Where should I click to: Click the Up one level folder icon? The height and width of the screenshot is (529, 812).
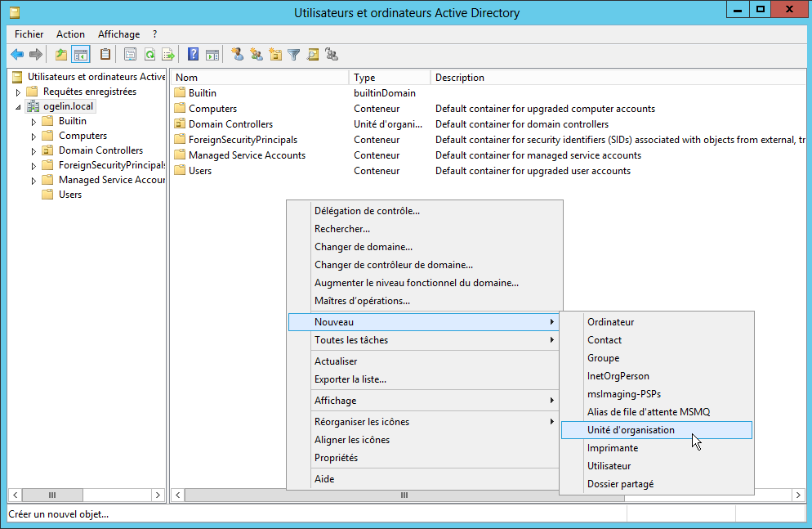[x=61, y=55]
